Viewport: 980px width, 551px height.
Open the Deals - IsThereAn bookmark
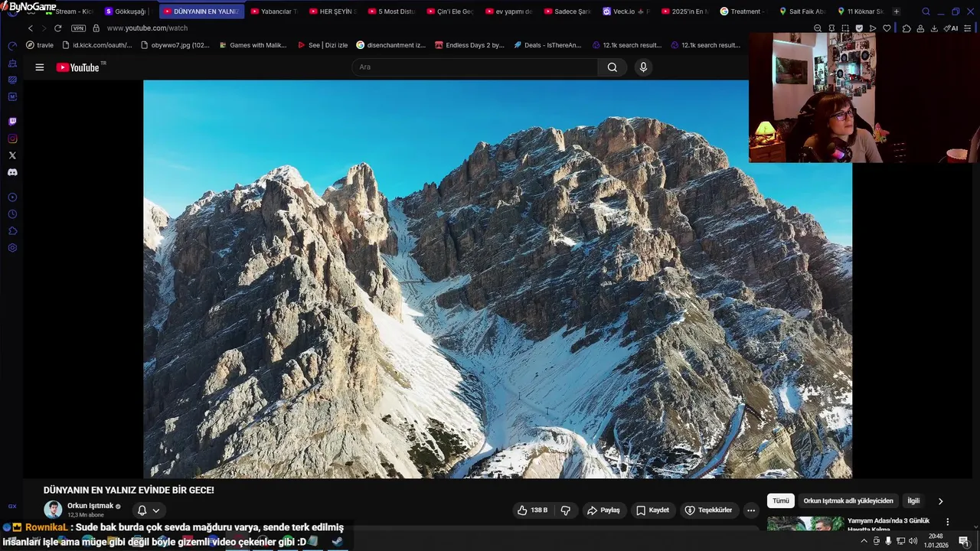(547, 45)
